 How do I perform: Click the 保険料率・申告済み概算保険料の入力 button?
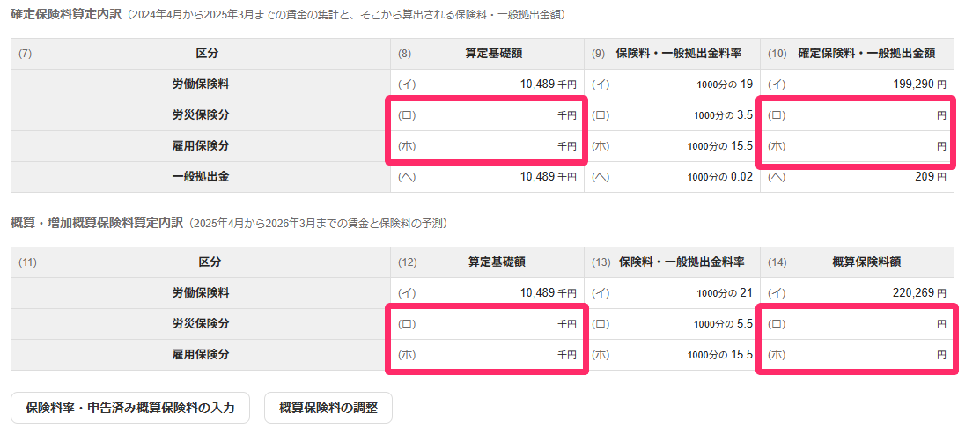130,408
